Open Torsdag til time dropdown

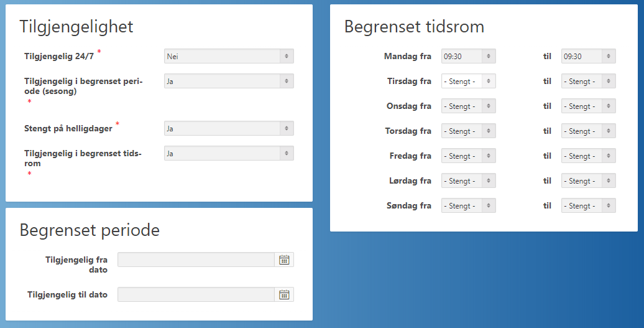coord(589,131)
